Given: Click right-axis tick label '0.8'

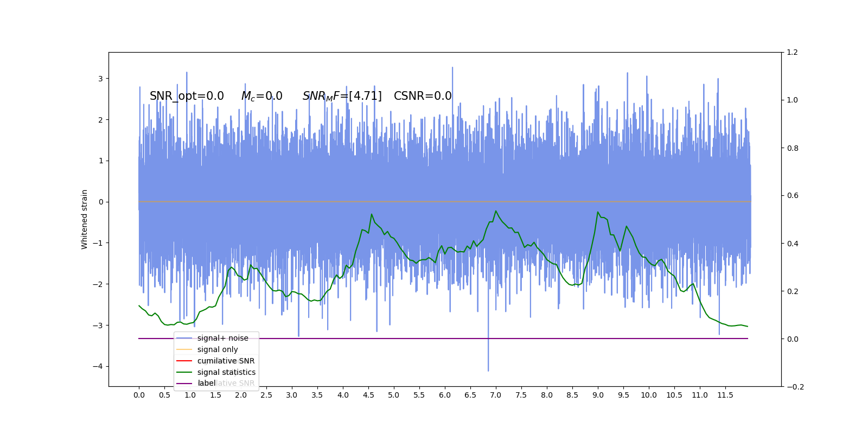Looking at the screenshot, I should point(793,148).
